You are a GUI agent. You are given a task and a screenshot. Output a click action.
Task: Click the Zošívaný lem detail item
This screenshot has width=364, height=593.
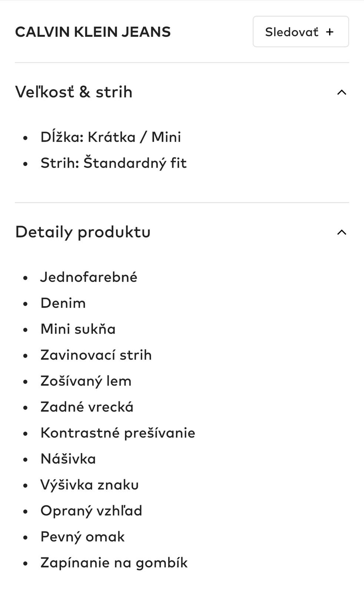point(86,381)
